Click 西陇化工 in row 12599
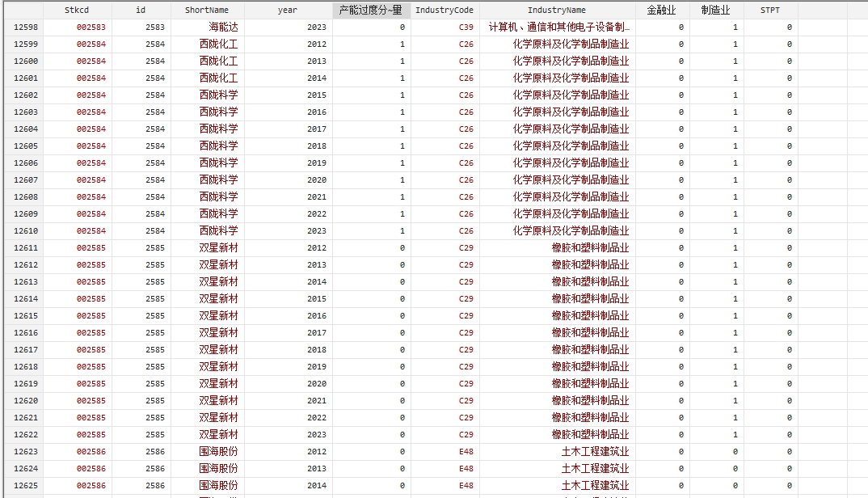 coord(219,44)
